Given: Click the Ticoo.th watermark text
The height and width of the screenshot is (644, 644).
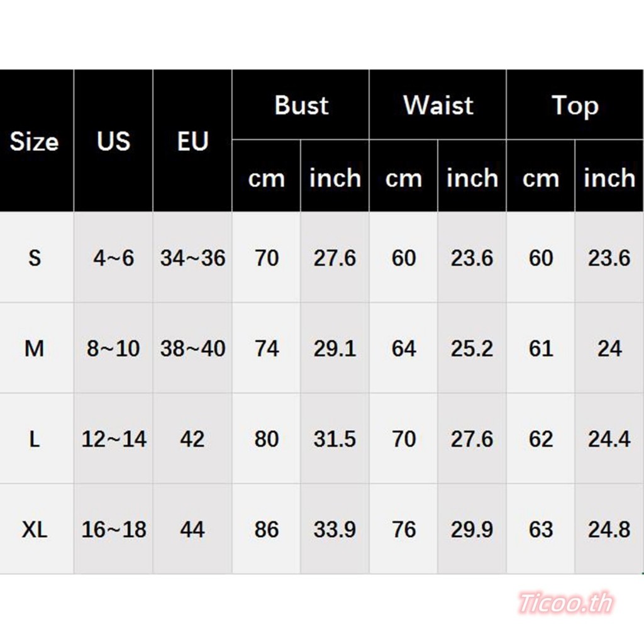Looking at the screenshot, I should click(x=566, y=603).
